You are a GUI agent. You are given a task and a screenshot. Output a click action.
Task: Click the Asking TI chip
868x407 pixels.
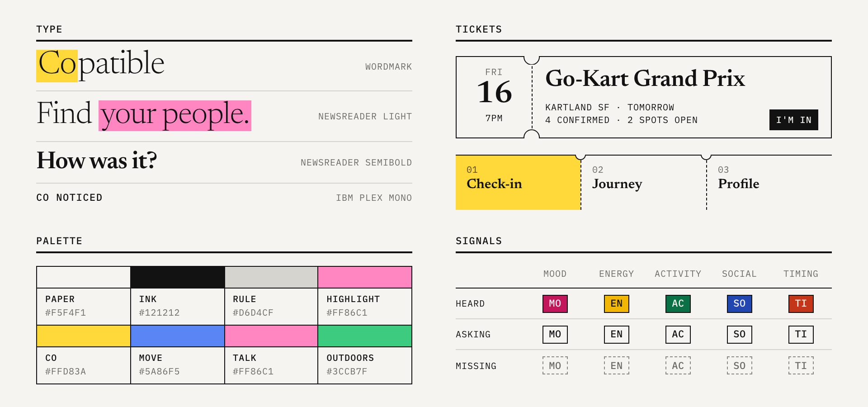(801, 334)
